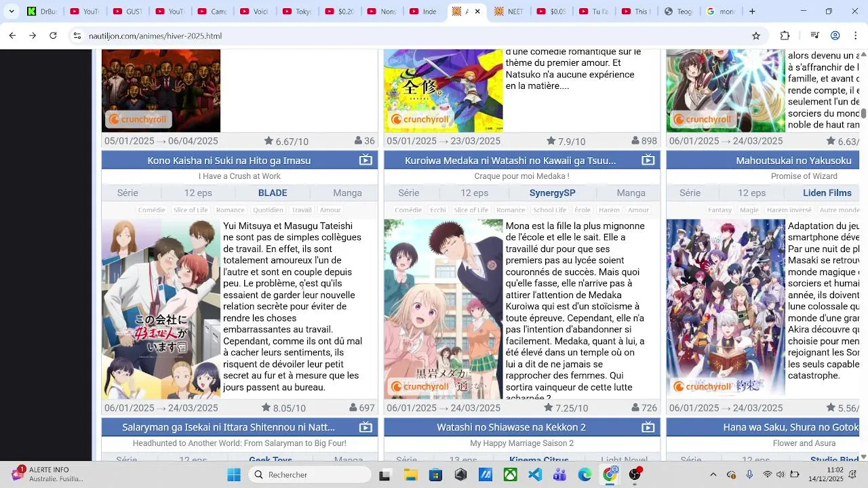This screenshot has height=488, width=868.
Task: Switch to the Tokyo YouTube tab
Action: 297,12
